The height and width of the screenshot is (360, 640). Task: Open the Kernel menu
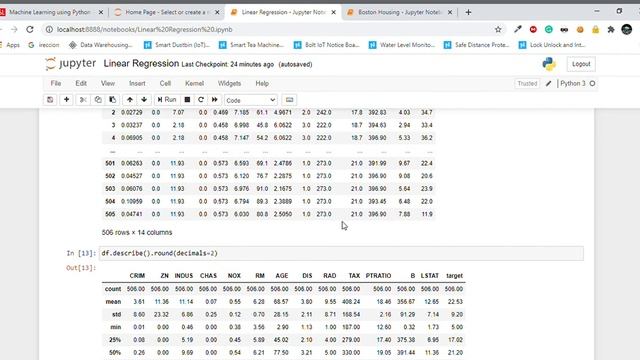[194, 83]
